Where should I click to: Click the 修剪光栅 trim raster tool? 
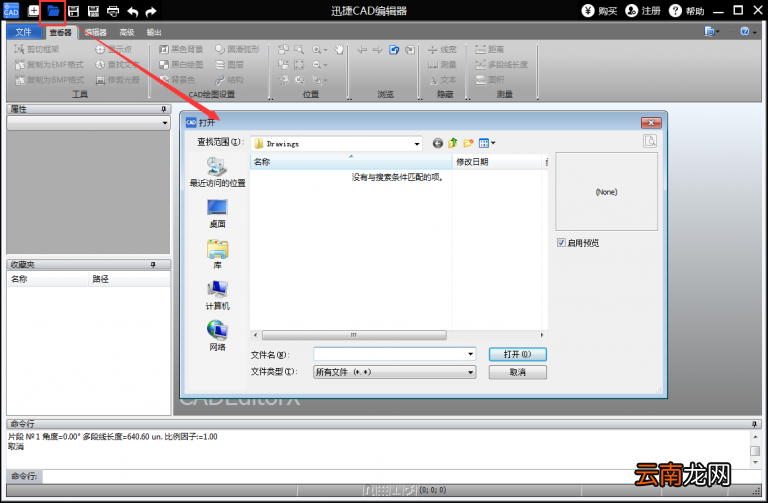[x=118, y=80]
